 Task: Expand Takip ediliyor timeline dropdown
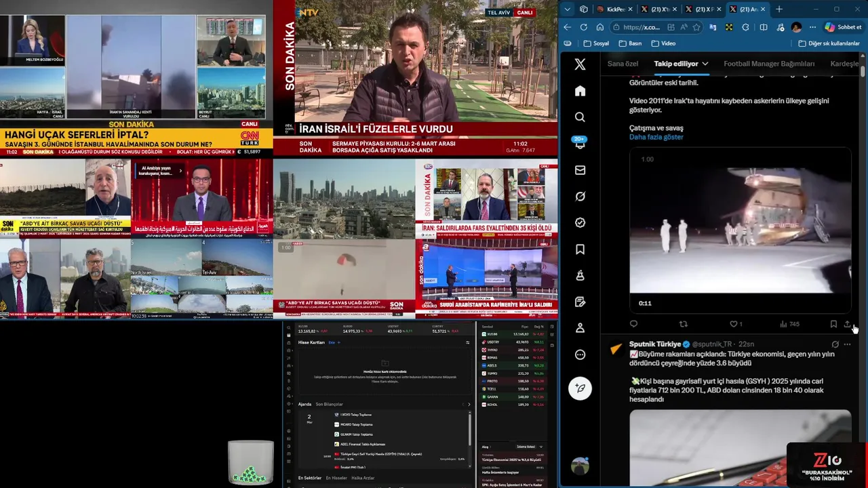[705, 64]
